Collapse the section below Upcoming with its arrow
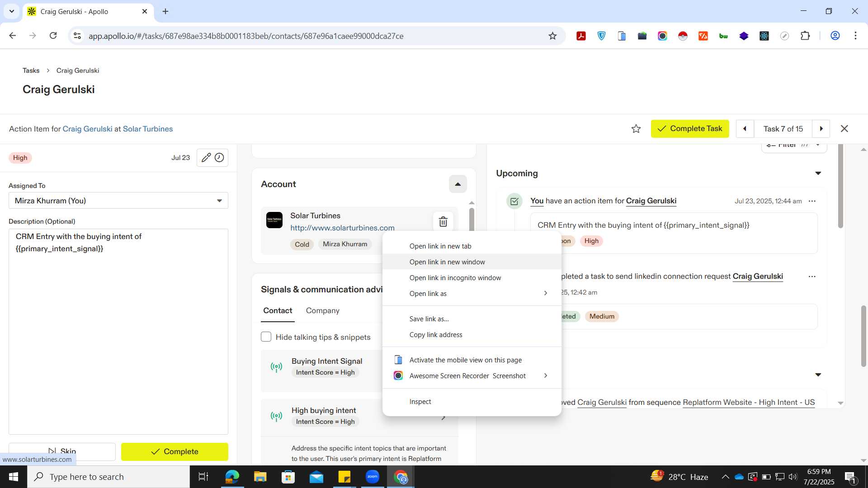Image resolution: width=868 pixels, height=488 pixels. [x=818, y=375]
